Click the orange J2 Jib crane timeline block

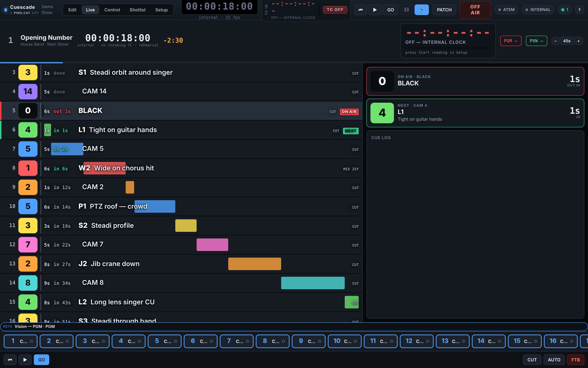(255, 264)
